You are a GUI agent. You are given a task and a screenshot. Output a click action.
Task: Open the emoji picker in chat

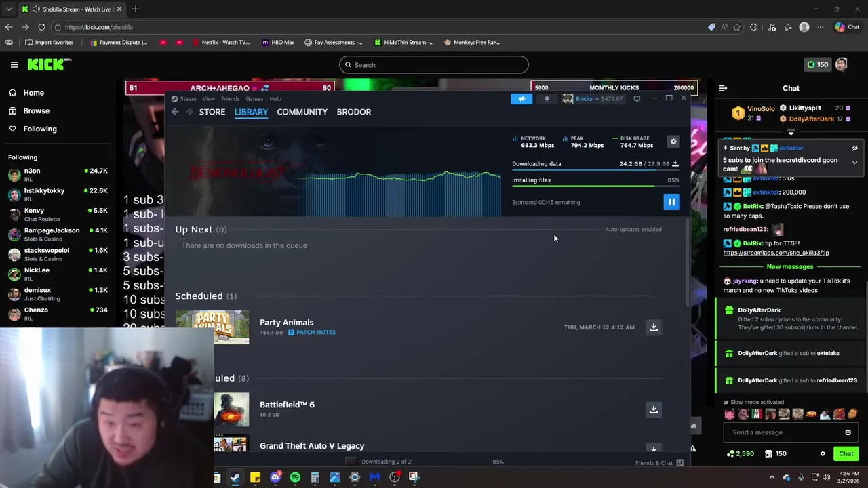848,432
